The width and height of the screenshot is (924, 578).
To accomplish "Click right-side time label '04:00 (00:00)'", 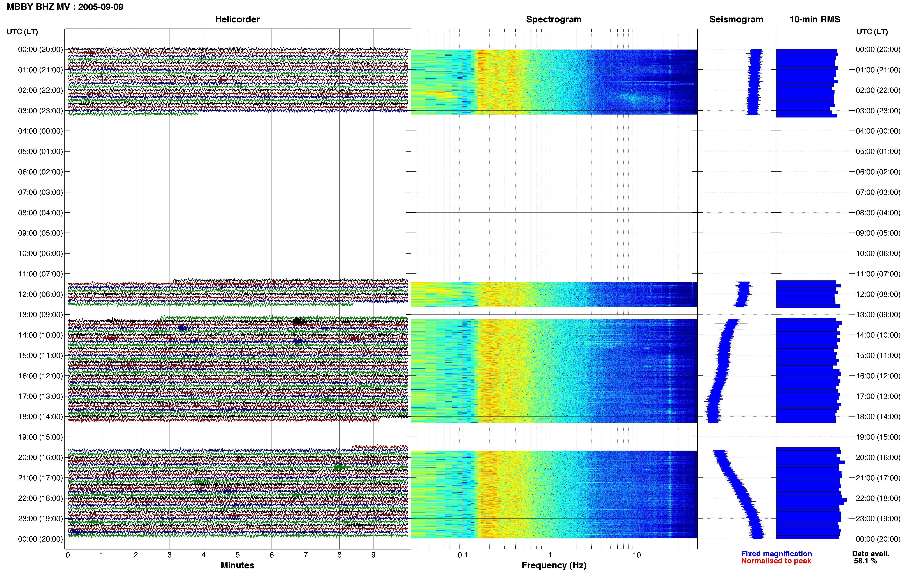I will point(878,131).
